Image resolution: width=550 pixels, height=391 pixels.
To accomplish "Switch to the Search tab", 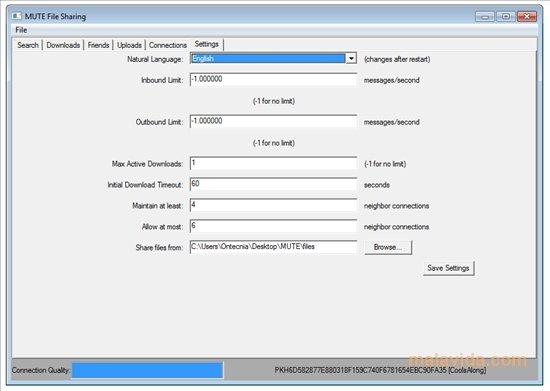I will pyautogui.click(x=28, y=45).
